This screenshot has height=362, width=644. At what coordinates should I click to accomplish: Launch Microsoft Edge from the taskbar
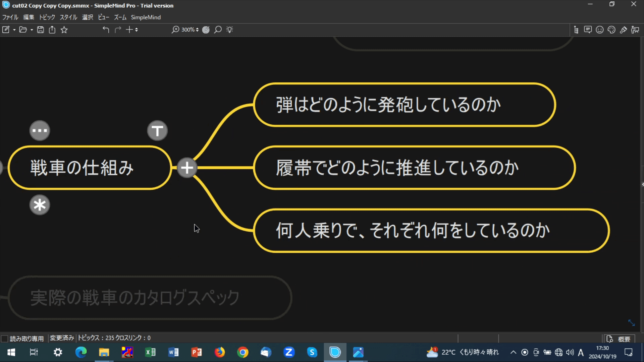(x=81, y=352)
